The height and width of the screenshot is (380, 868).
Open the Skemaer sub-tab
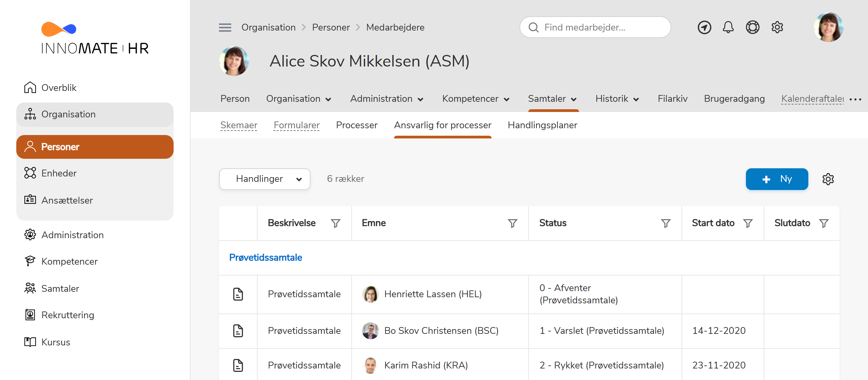239,125
